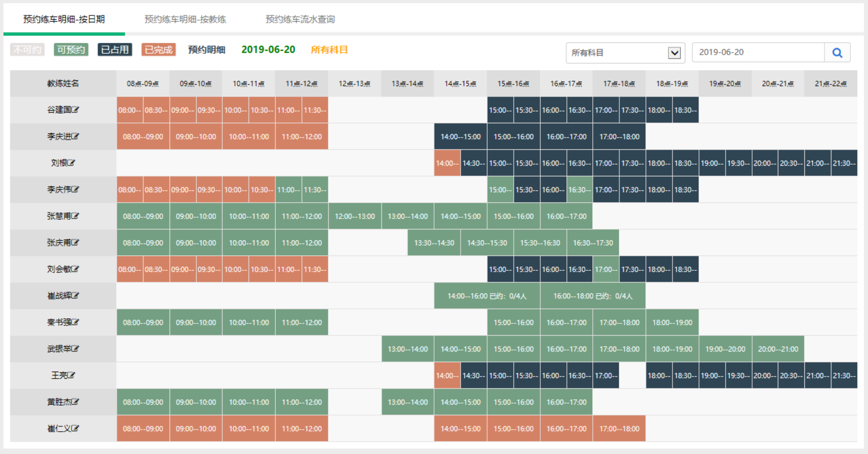This screenshot has width=868, height=454.
Task: Click the 预约明细 heading text
Action: coord(207,49)
